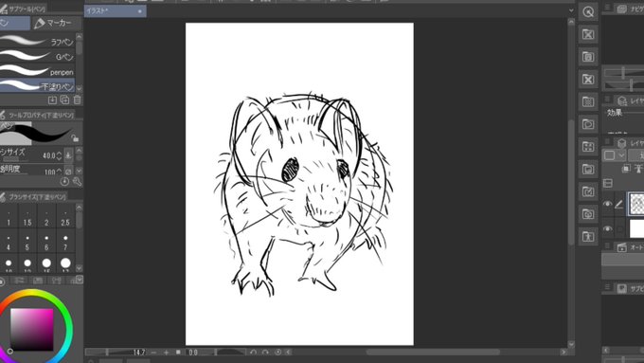
Task: Open the layer color dropdown arrow
Action: point(621,155)
